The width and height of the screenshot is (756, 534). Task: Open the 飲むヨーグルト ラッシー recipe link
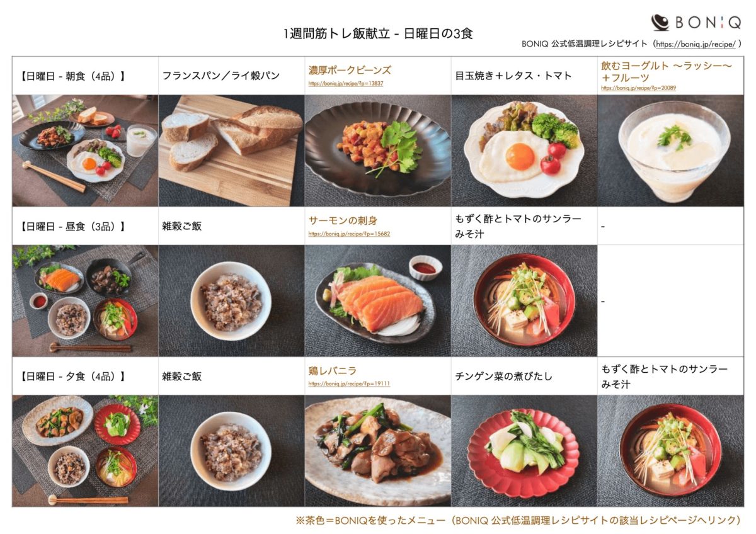pyautogui.click(x=667, y=71)
